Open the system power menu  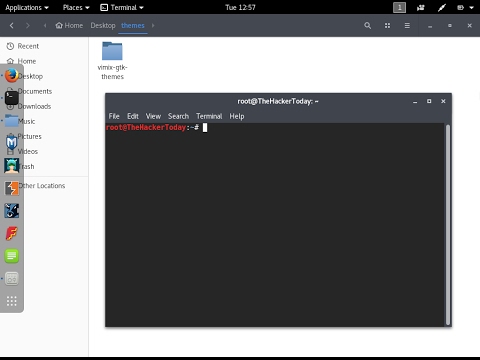point(465,7)
